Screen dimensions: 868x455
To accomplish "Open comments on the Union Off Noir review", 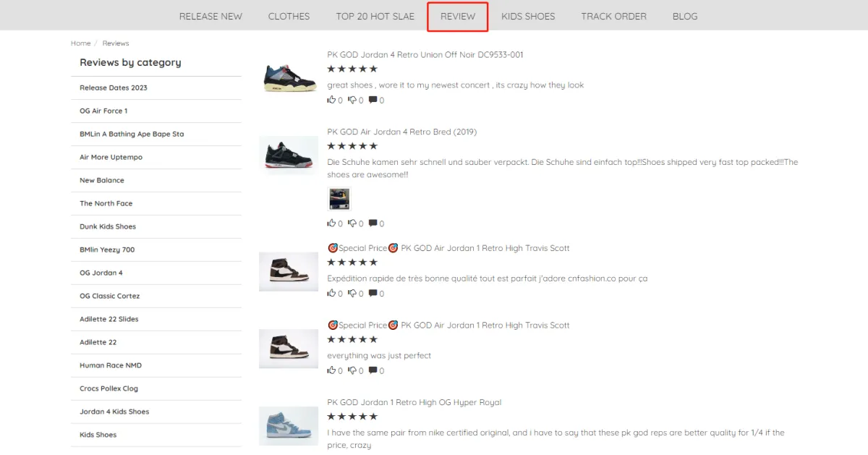I will pos(373,101).
